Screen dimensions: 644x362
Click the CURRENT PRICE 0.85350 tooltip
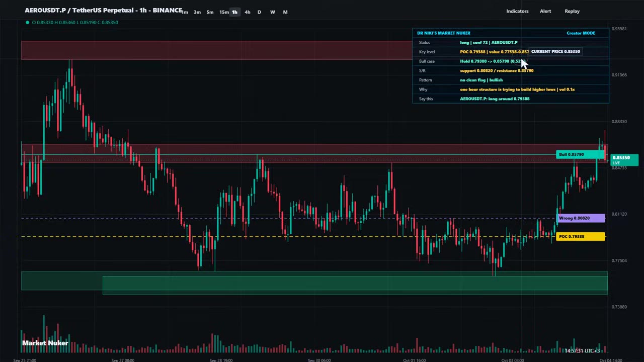click(555, 51)
